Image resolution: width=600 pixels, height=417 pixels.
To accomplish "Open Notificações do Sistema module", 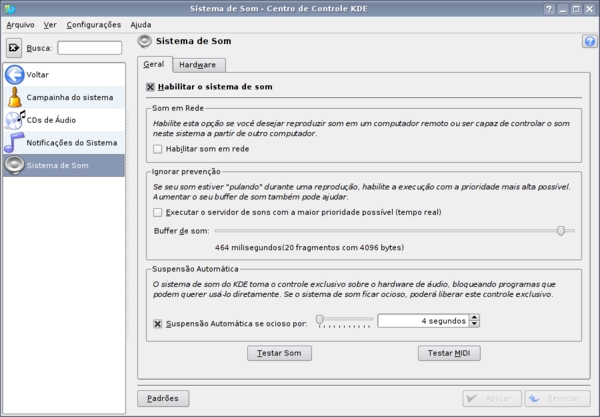I will 64,143.
